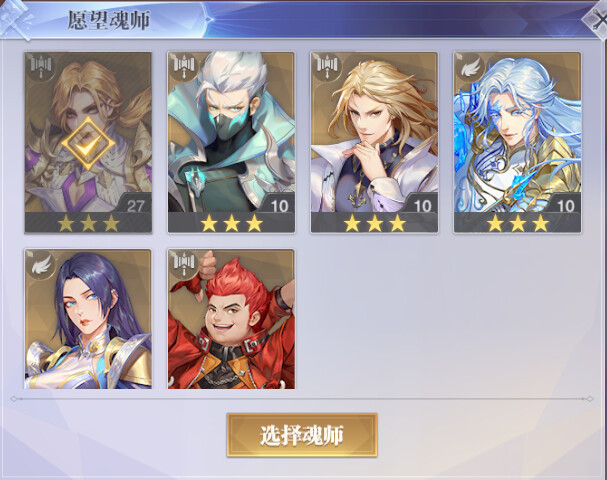The width and height of the screenshot is (607, 480).
Task: Click the wing icon on the purple-haired woman's card
Action: [41, 264]
